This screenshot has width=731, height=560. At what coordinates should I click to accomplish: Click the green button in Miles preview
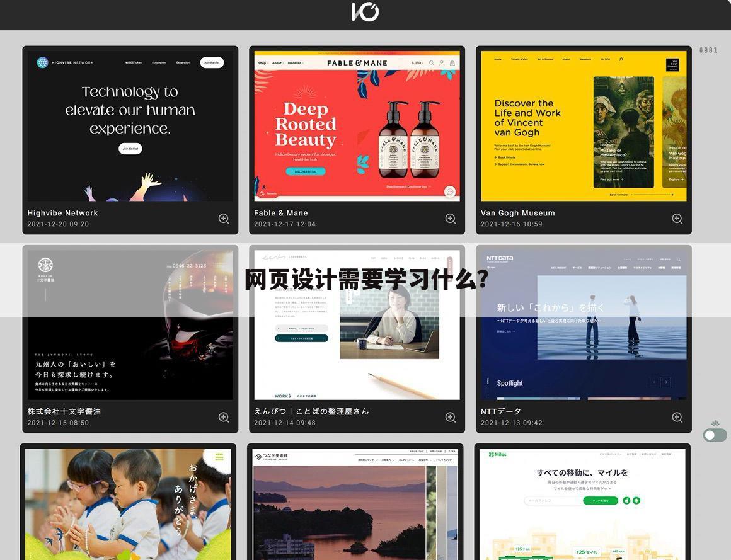(x=601, y=500)
